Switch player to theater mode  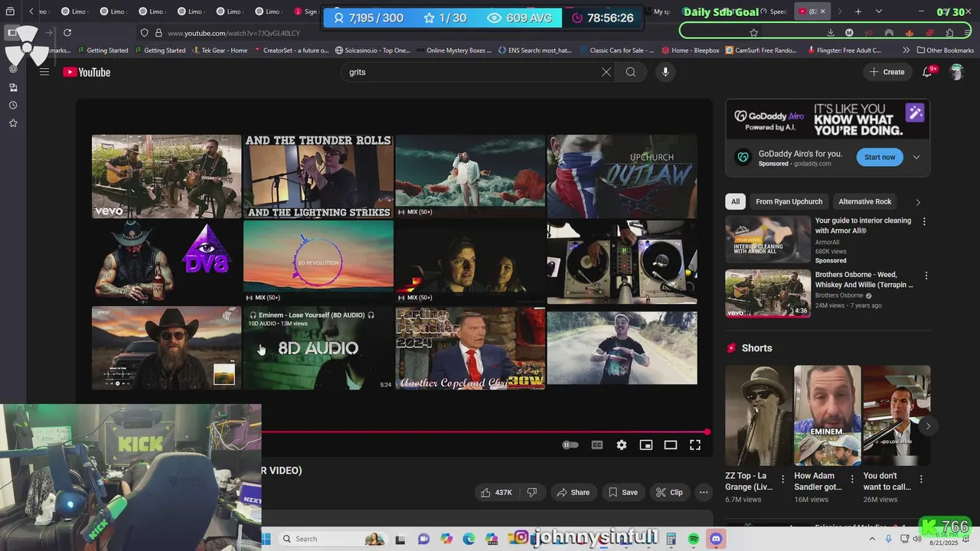tap(671, 445)
